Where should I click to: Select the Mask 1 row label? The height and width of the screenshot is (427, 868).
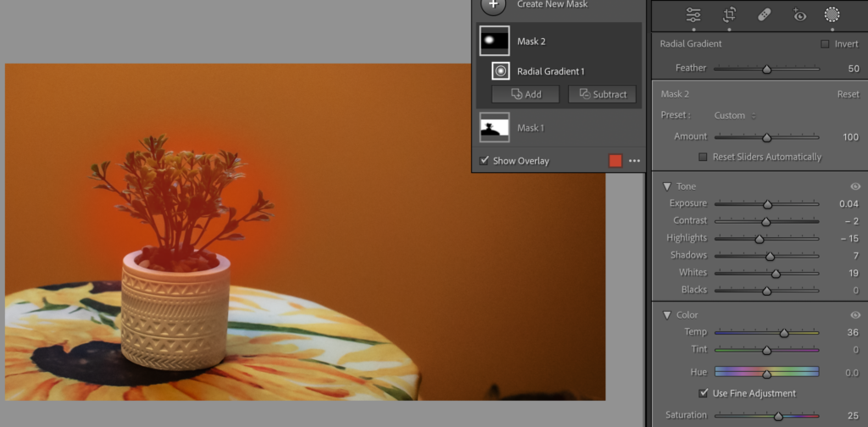click(x=531, y=128)
